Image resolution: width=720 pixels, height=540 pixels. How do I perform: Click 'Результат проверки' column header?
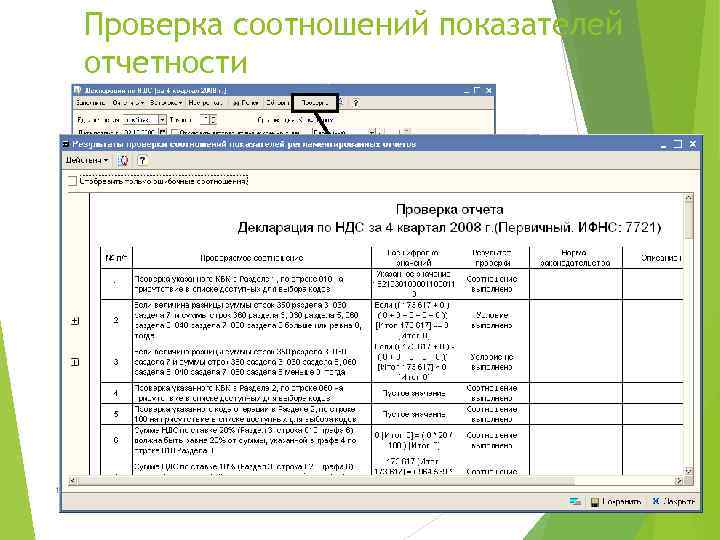491,258
